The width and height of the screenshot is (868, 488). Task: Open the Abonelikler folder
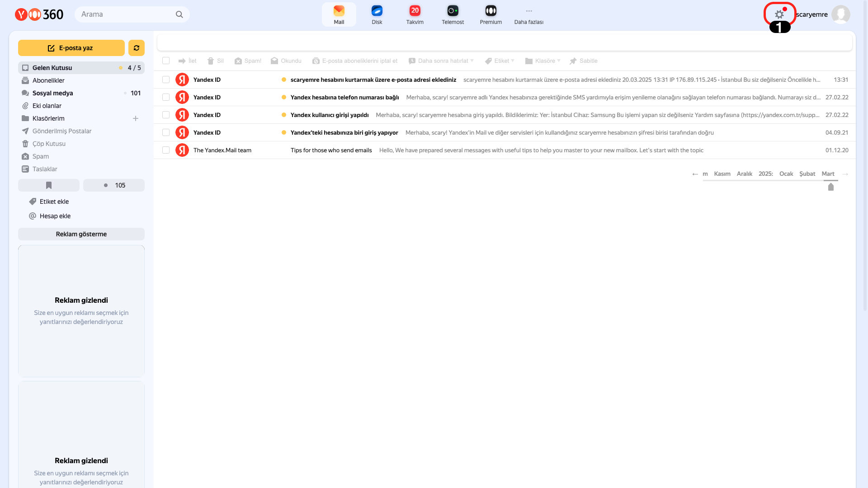point(81,80)
